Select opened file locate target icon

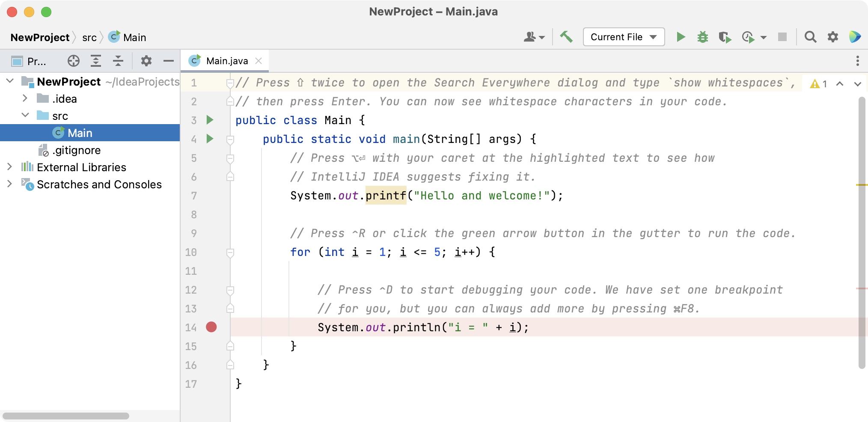tap(74, 61)
